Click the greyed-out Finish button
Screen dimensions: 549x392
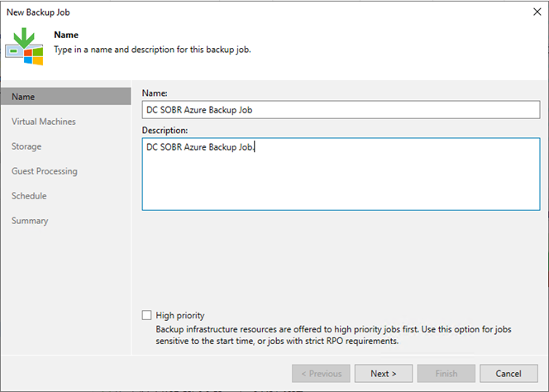[446, 374]
